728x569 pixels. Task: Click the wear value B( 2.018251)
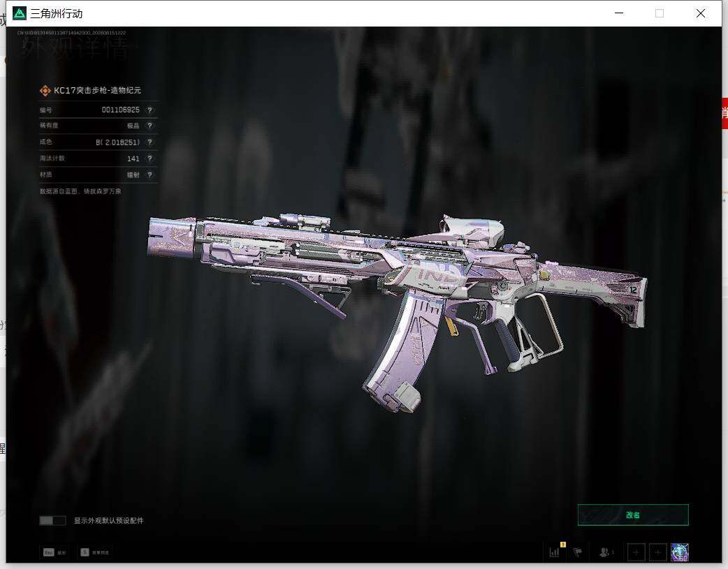pos(117,142)
